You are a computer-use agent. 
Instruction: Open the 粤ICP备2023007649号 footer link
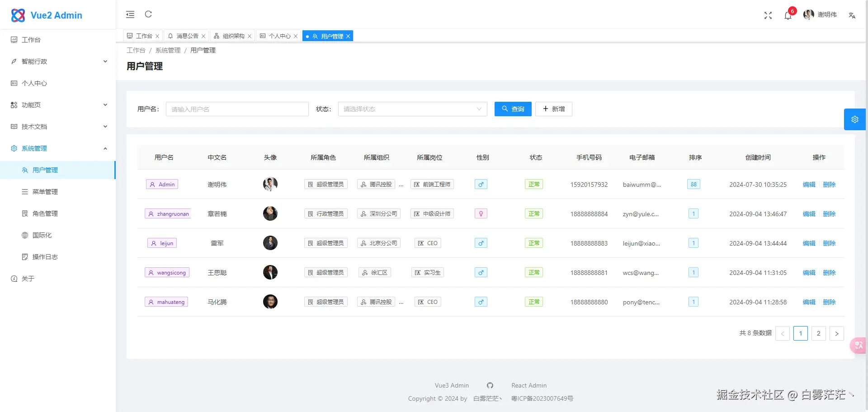(x=542, y=398)
